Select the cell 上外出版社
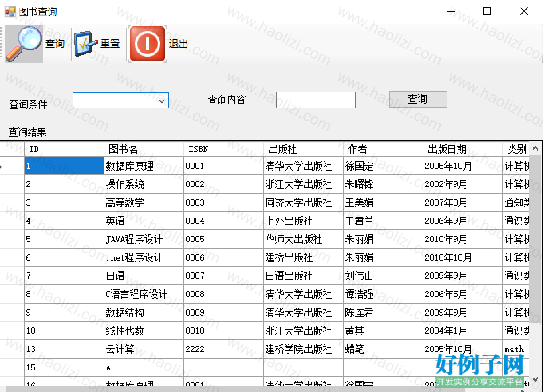 point(303,221)
